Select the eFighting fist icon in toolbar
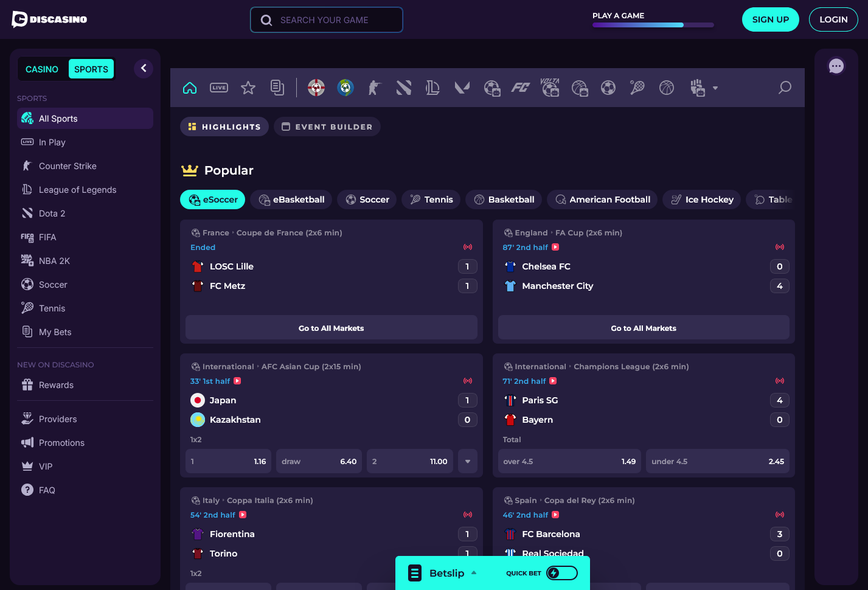The height and width of the screenshot is (590, 868). (697, 88)
